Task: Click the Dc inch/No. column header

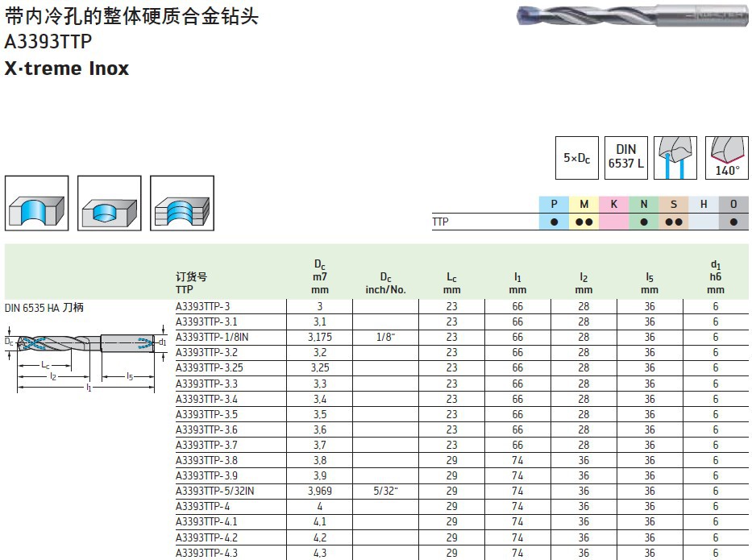Action: click(385, 284)
